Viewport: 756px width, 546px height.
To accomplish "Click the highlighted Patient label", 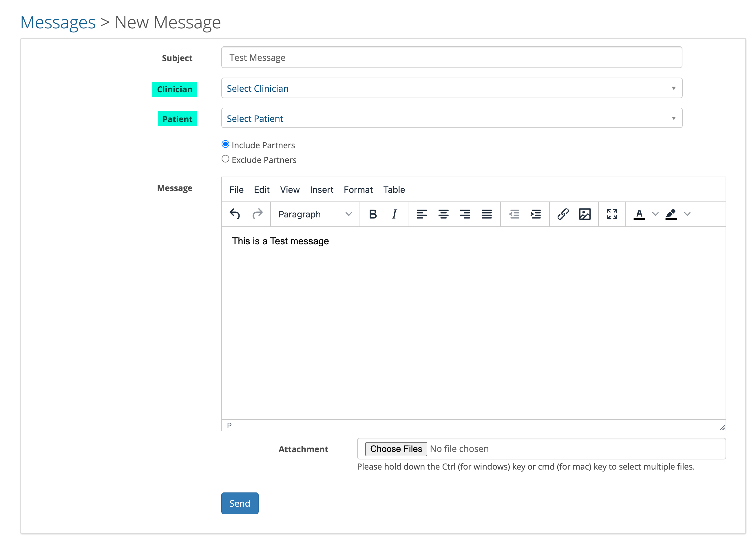I will [x=177, y=119].
